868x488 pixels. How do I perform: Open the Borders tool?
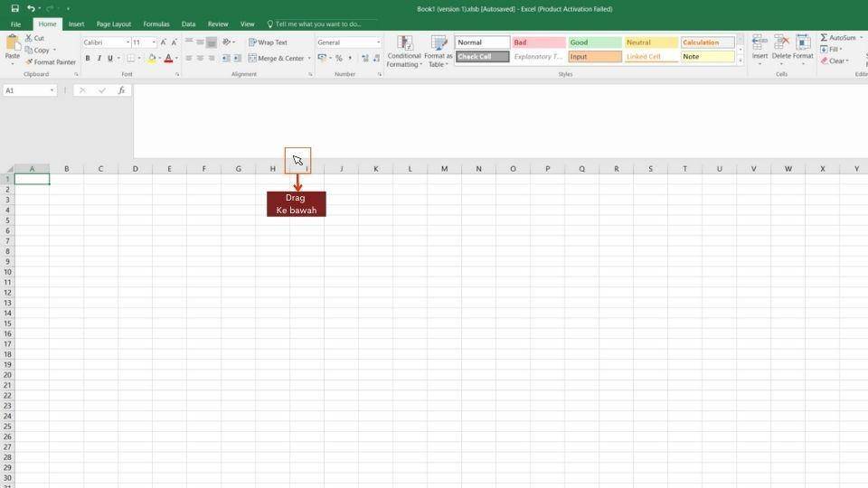click(x=130, y=58)
